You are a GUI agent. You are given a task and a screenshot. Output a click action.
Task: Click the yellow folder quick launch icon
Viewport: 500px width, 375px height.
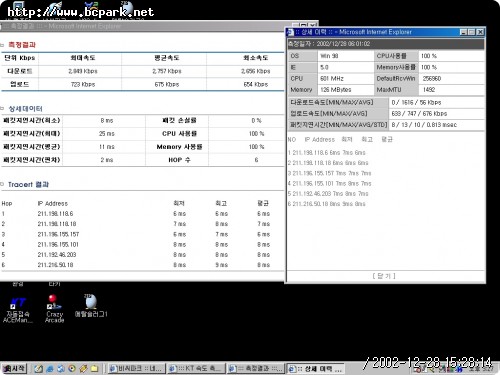94,369
